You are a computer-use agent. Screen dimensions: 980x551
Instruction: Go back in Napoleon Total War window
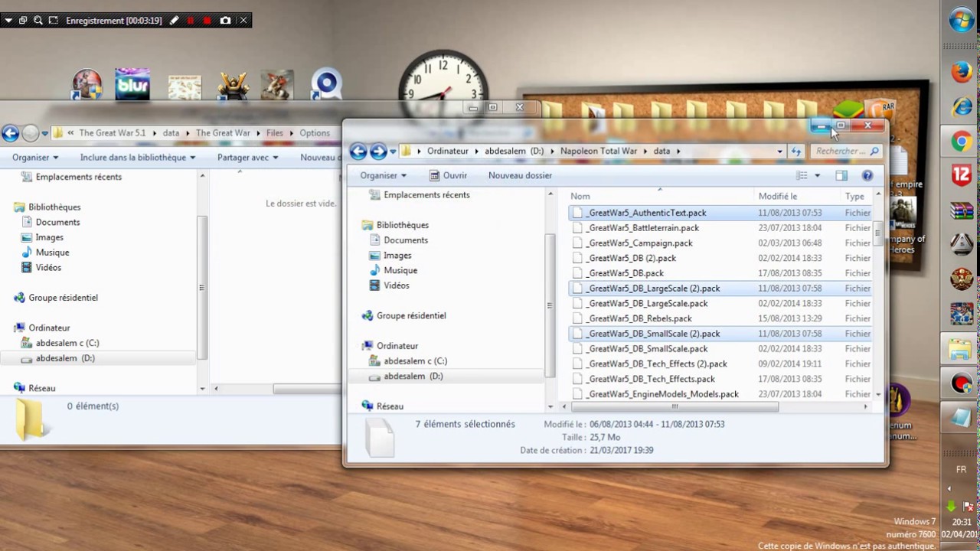[358, 152]
